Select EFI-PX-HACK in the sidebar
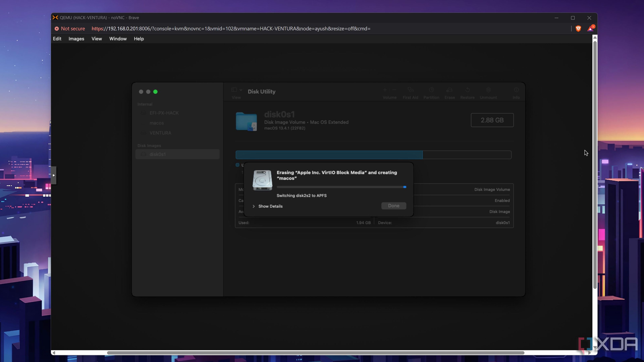Viewport: 644px width, 362px height. (177, 113)
